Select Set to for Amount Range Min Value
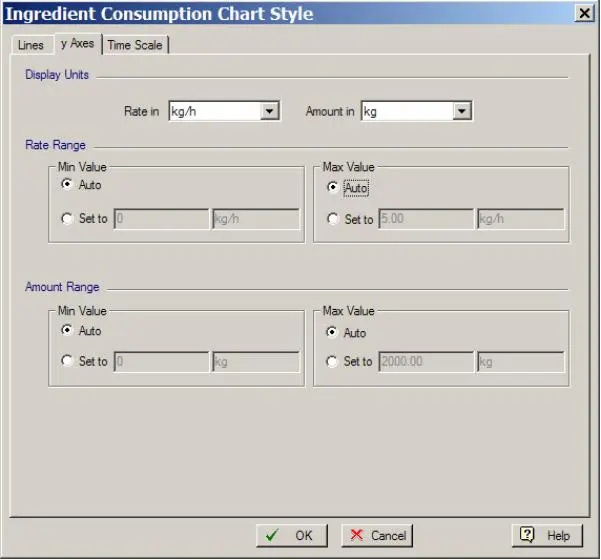Image resolution: width=601 pixels, height=560 pixels. tap(67, 361)
